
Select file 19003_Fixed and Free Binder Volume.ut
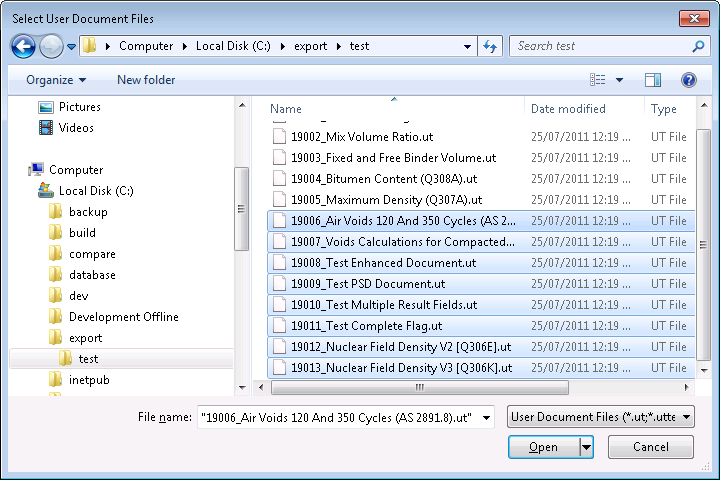pyautogui.click(x=393, y=158)
